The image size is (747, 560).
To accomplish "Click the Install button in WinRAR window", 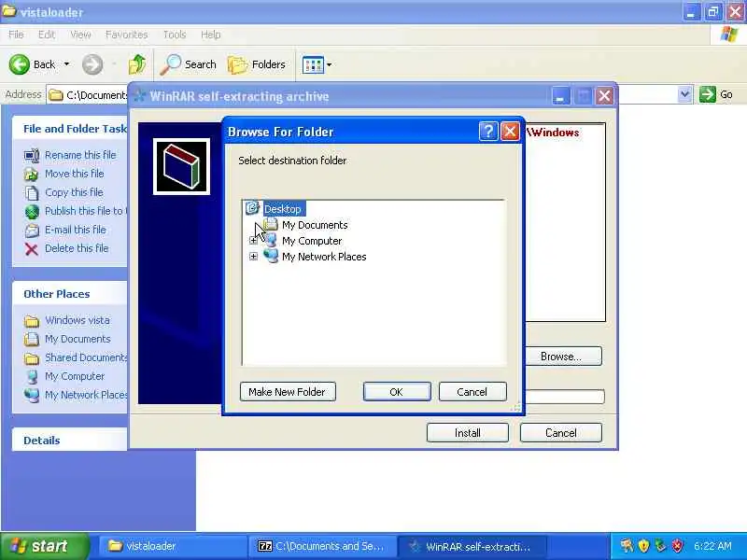I will tap(468, 433).
